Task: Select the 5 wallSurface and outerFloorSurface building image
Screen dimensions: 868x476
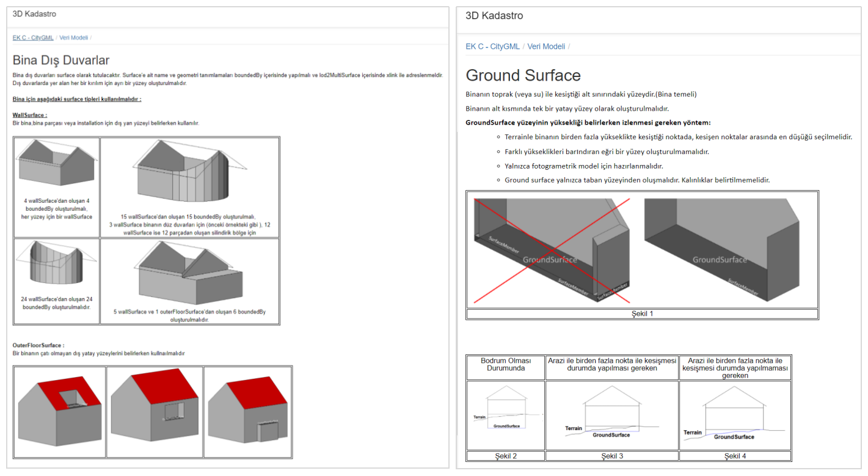Action: click(x=189, y=272)
